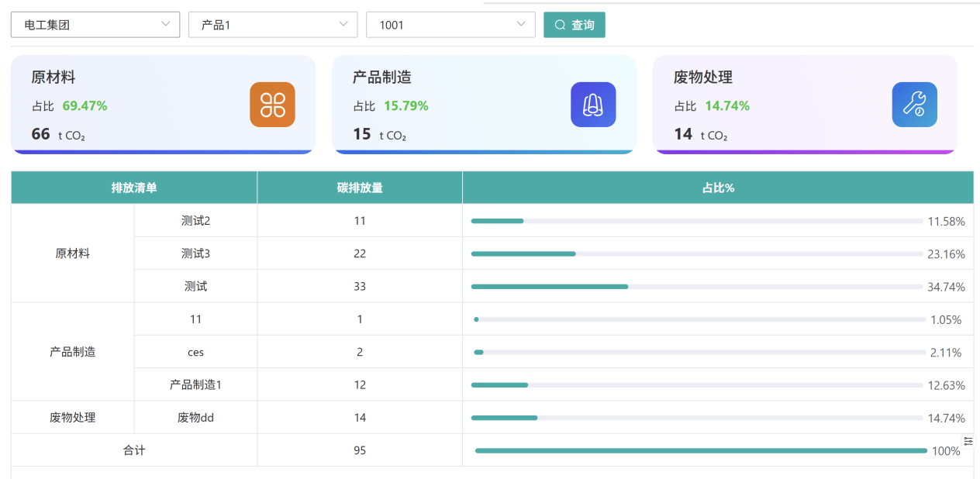Click the 废物处理 summary card title
Image resolution: width=980 pixels, height=479 pixels.
[x=703, y=78]
